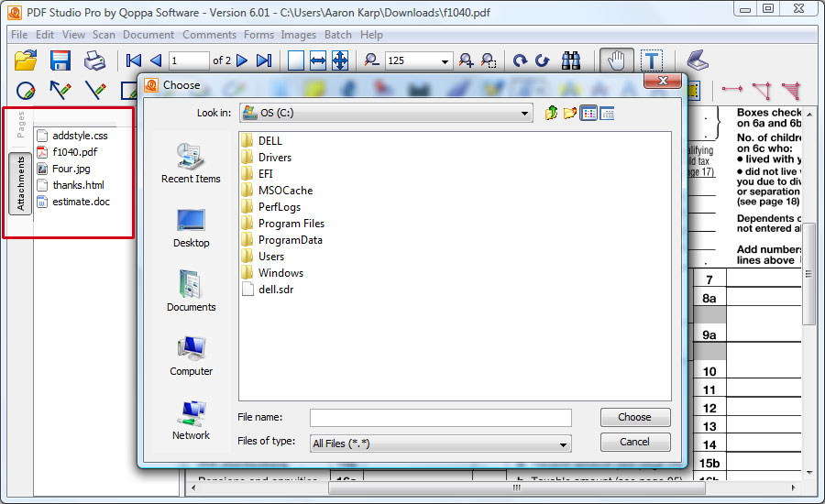Select the fit page view icon

pos(340,60)
